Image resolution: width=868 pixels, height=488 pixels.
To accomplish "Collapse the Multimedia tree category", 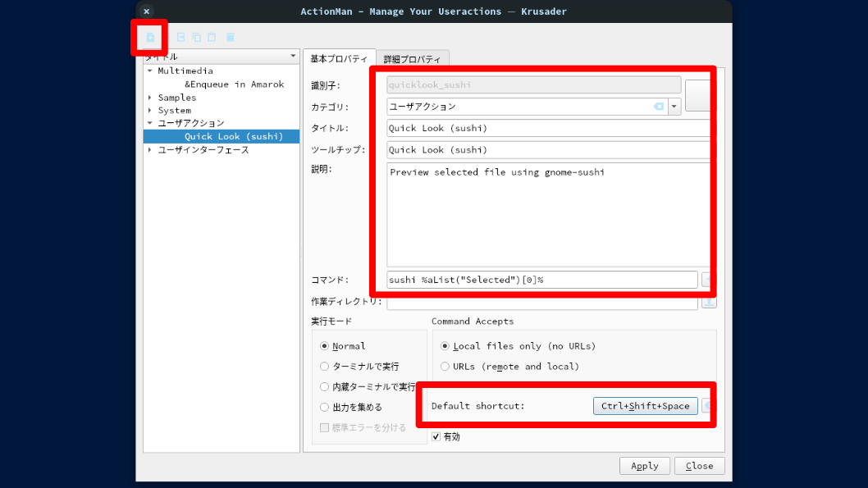I will (x=150, y=71).
